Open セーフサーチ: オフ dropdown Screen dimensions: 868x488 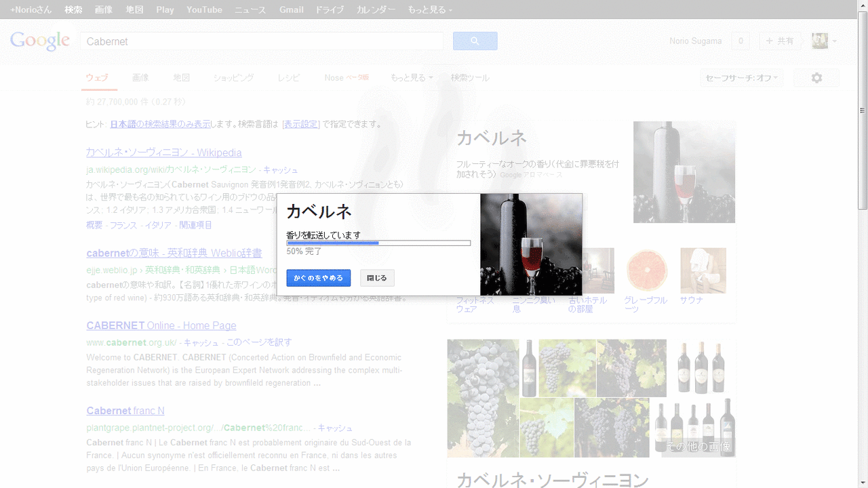point(742,78)
